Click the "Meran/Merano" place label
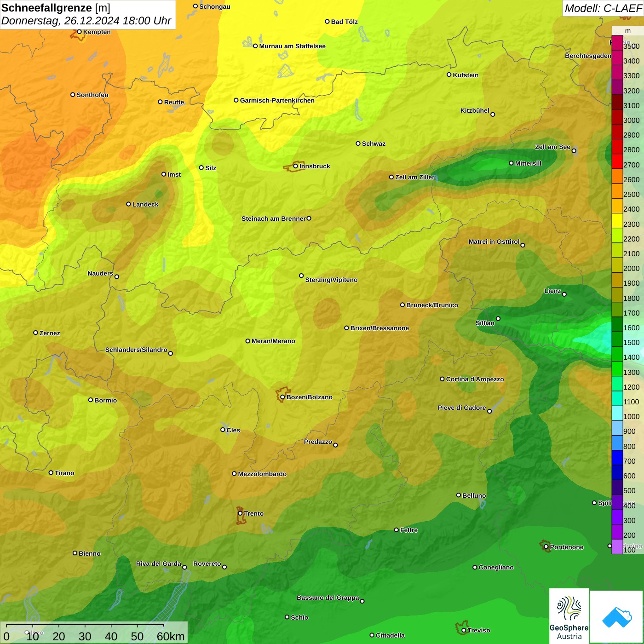Screen dimensions: 644x644 [x=273, y=341]
